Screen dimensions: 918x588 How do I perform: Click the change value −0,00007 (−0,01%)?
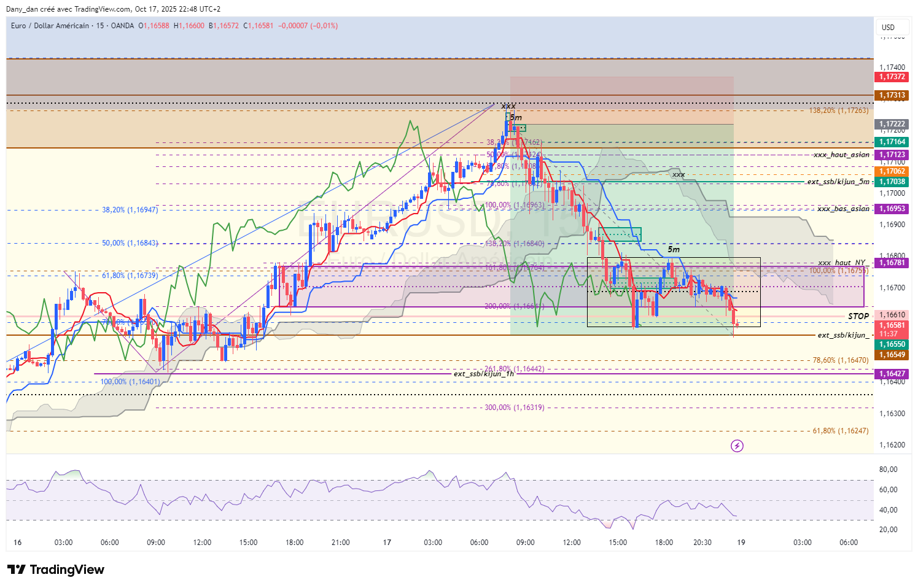tap(308, 26)
